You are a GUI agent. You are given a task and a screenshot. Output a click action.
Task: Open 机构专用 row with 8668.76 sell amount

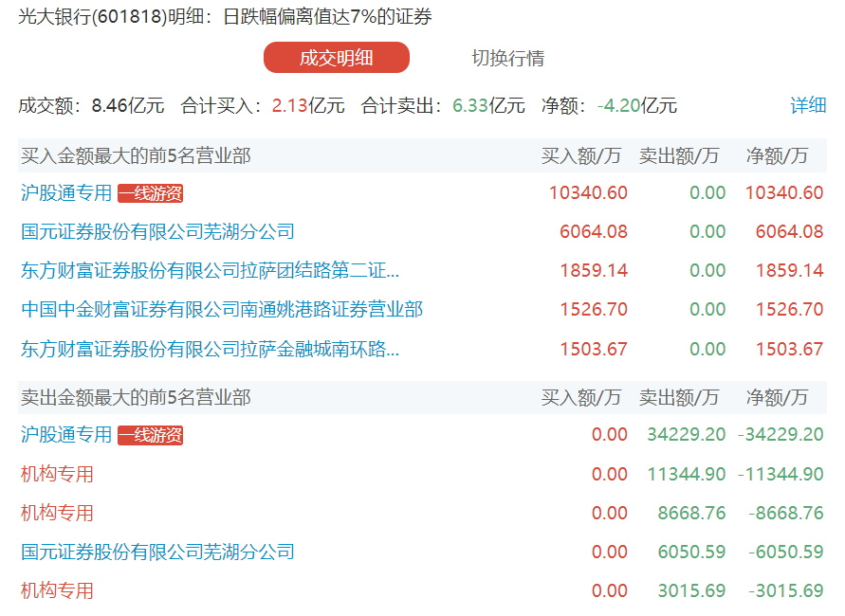tap(57, 513)
